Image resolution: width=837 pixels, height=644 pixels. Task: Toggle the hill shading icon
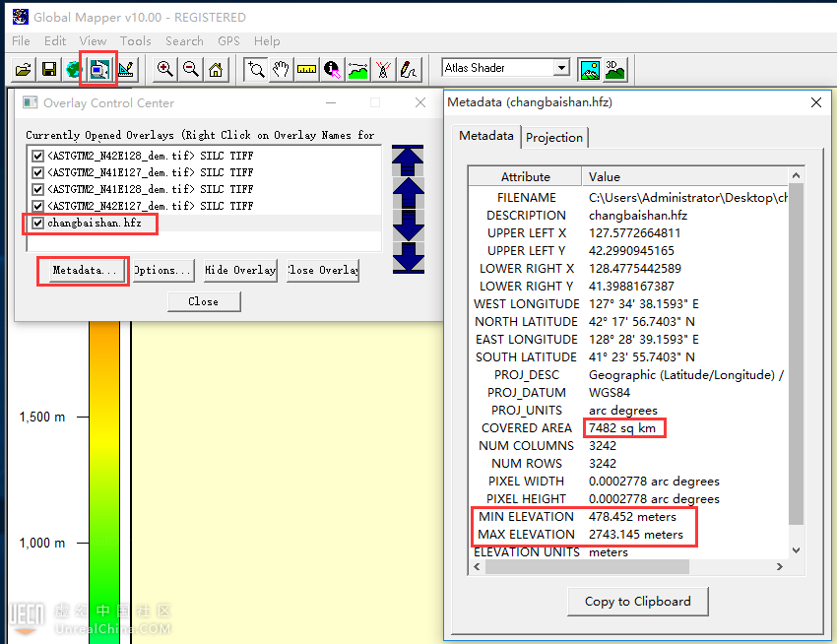point(590,69)
